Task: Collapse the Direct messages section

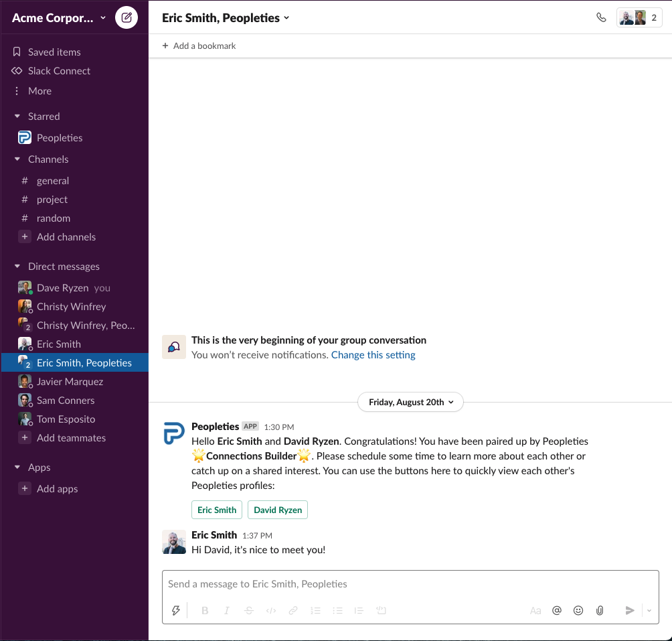Action: [x=17, y=267]
